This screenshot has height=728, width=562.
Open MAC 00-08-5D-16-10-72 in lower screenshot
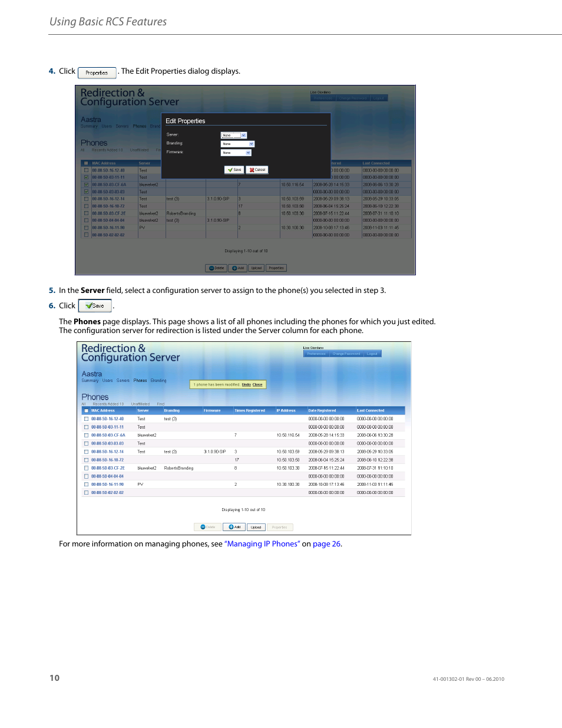click(x=107, y=460)
